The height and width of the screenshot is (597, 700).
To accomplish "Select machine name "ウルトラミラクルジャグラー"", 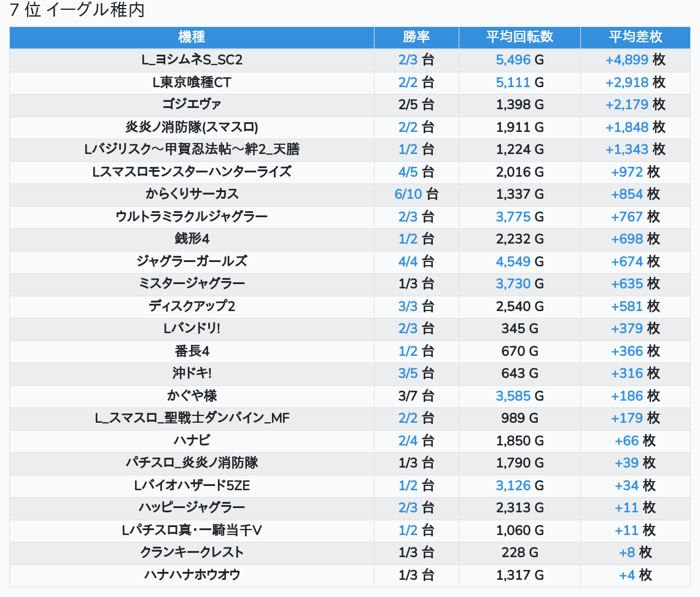I will (192, 217).
